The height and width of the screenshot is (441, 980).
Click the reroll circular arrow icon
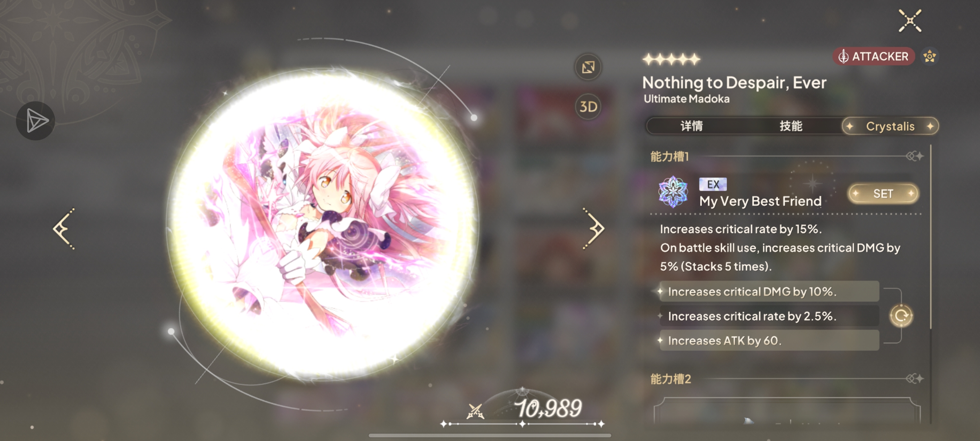(x=901, y=316)
